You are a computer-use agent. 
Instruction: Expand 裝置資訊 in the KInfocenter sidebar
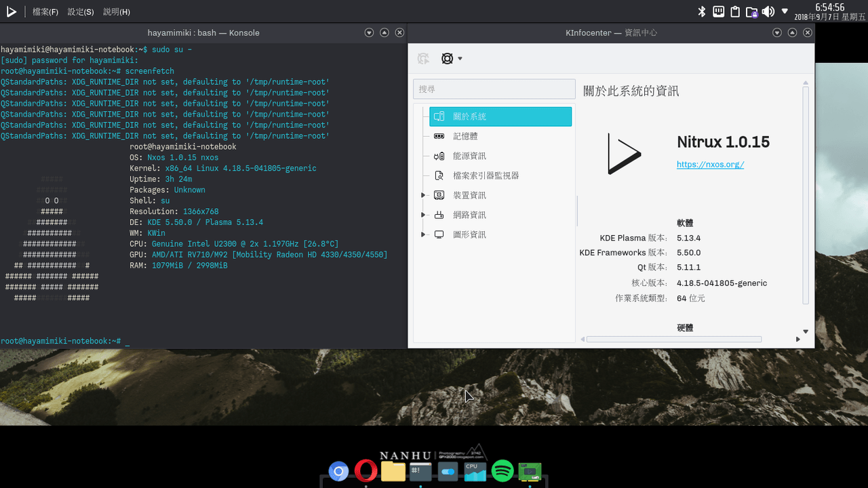coord(424,195)
